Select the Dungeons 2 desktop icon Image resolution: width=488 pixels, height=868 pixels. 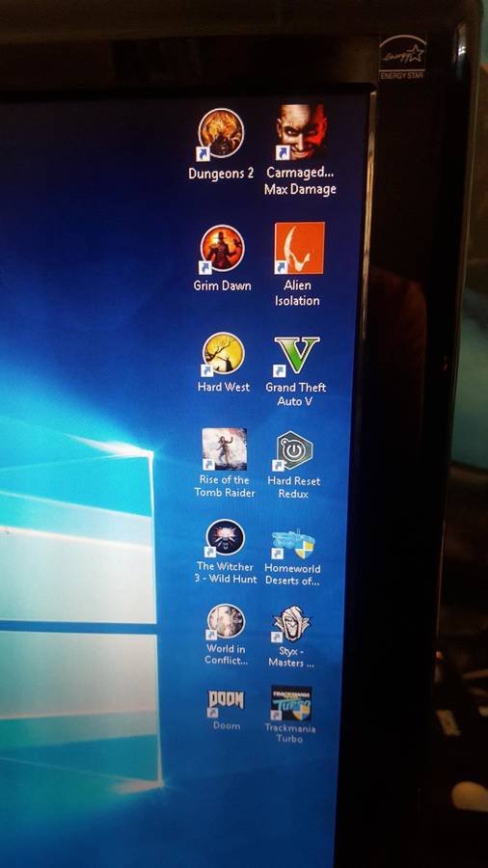(x=221, y=133)
